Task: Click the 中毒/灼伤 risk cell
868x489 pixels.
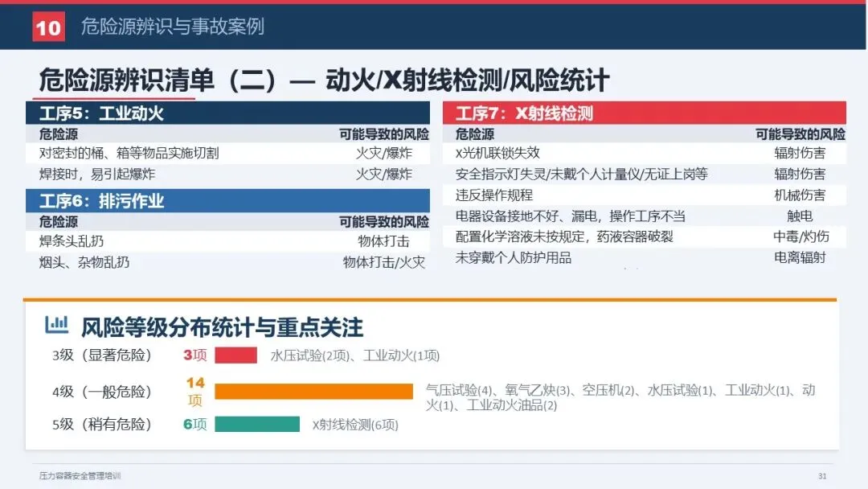Action: [801, 237]
